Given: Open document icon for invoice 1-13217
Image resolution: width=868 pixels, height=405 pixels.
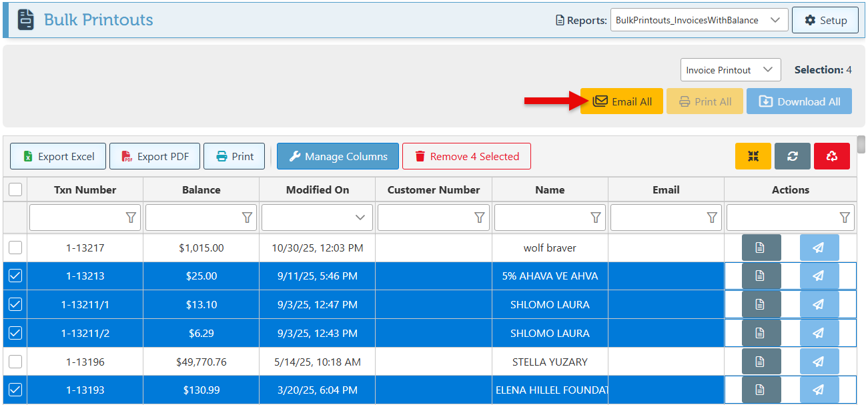Looking at the screenshot, I should [x=759, y=248].
